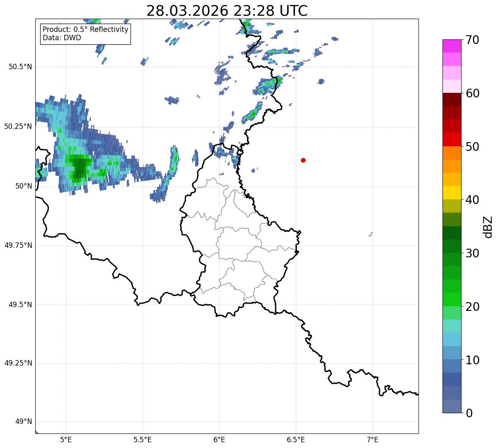Click the colorbar tick label "10"
Image resolution: width=498 pixels, height=448 pixels.
[x=472, y=360]
